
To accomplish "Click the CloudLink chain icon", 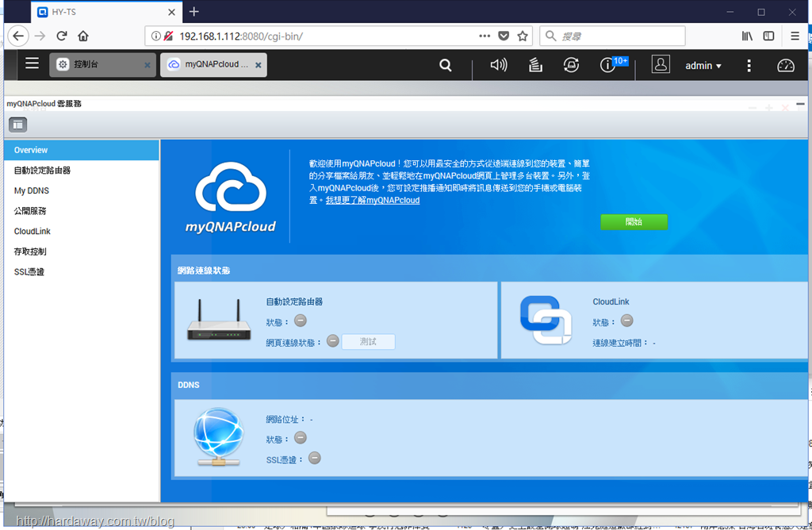I will click(x=546, y=320).
